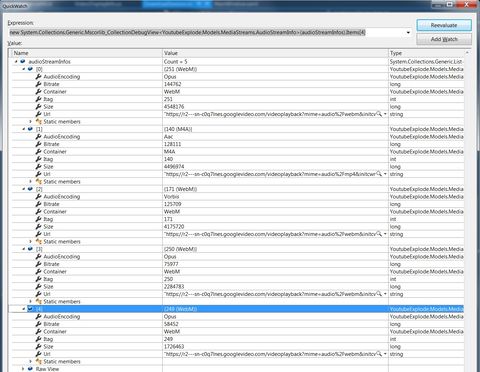The height and width of the screenshot is (372, 480).
Task: Collapse the audioStreamInfos root node
Action: [x=16, y=62]
